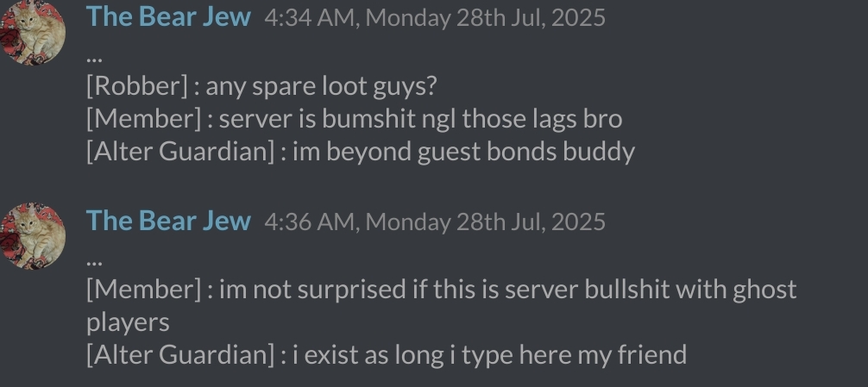Select the 4:36 AM Monday timestamp
Image resolution: width=868 pixels, height=387 pixels.
click(435, 222)
